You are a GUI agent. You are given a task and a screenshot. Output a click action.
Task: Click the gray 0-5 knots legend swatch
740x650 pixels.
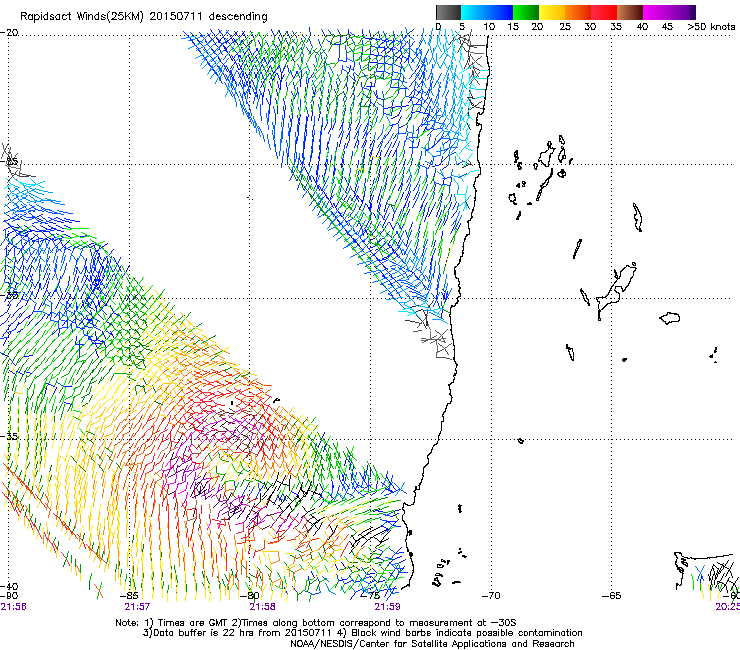click(448, 12)
